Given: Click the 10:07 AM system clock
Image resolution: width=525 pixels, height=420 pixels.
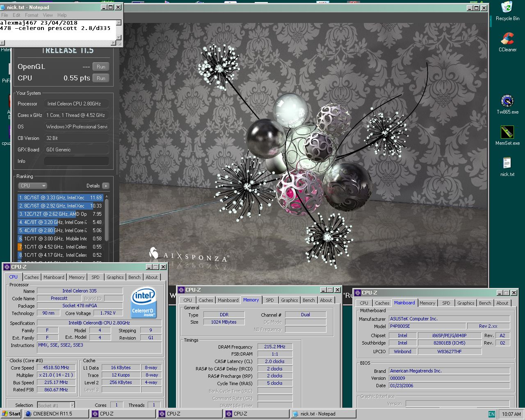Looking at the screenshot, I should (x=511, y=414).
